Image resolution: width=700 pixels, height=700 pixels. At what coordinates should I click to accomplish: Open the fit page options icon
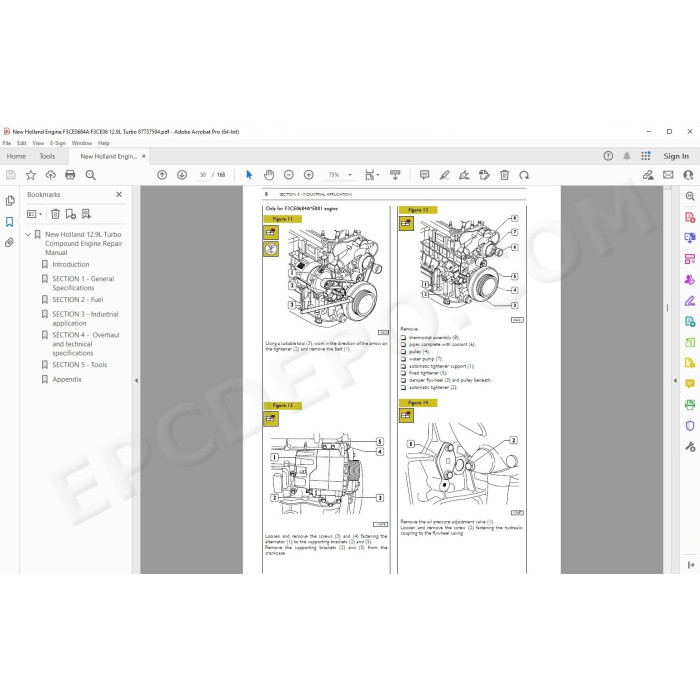(372, 175)
